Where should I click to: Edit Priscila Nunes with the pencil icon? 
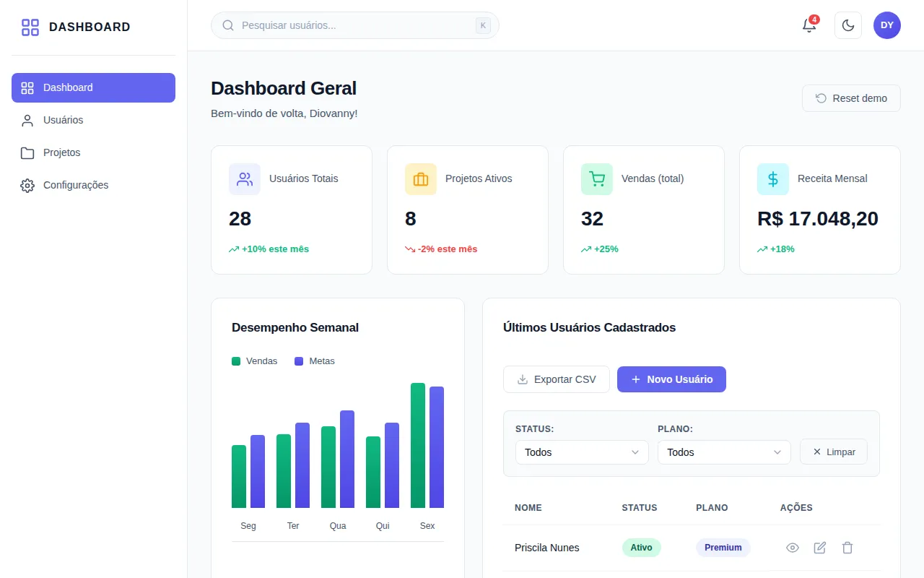tap(820, 548)
